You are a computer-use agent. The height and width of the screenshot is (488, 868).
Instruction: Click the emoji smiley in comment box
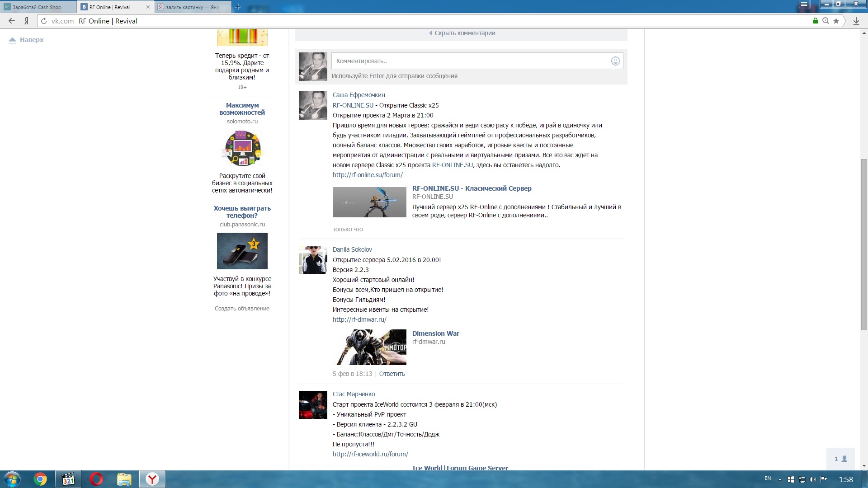pyautogui.click(x=615, y=61)
